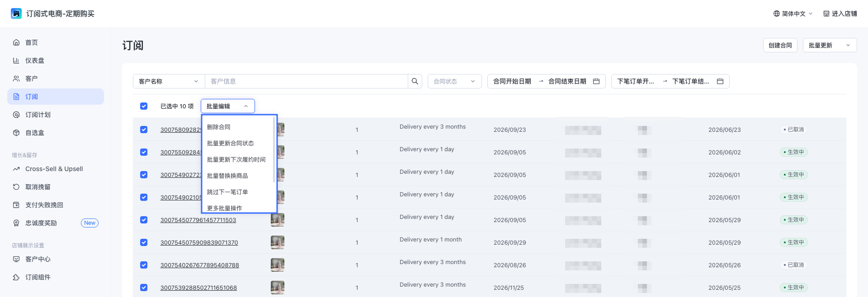This screenshot has height=297, width=868.
Task: Open the 合同状态 status dropdown
Action: tap(454, 81)
